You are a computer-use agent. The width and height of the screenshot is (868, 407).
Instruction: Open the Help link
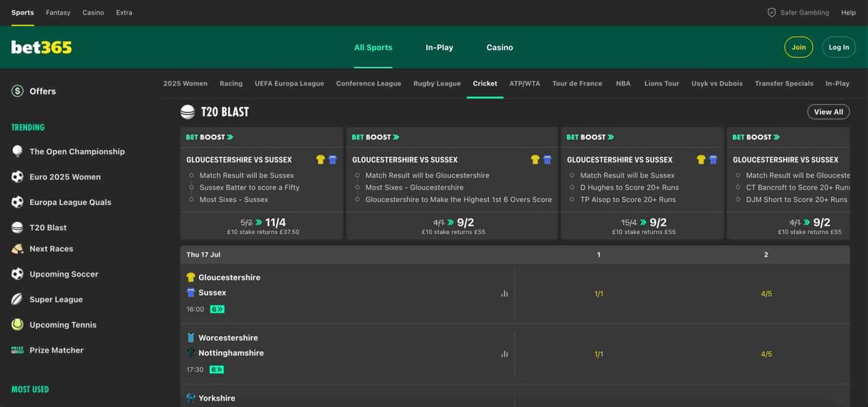point(848,12)
